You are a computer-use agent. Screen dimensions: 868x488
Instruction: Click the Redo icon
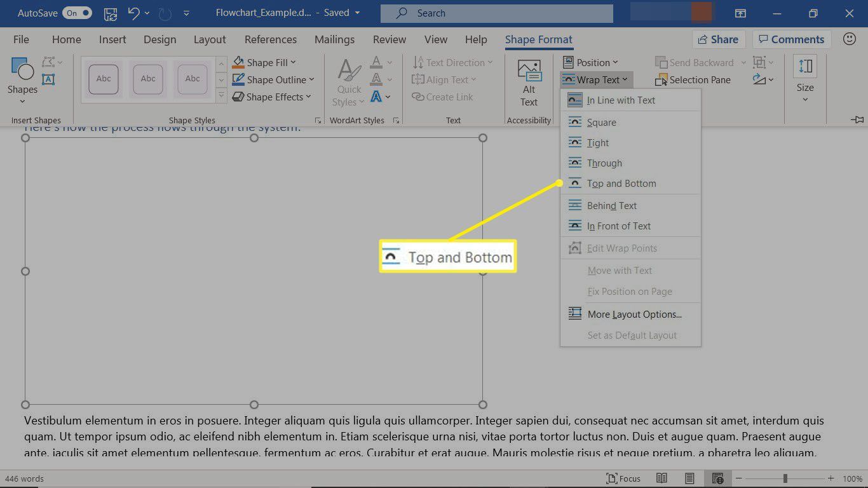tap(165, 13)
